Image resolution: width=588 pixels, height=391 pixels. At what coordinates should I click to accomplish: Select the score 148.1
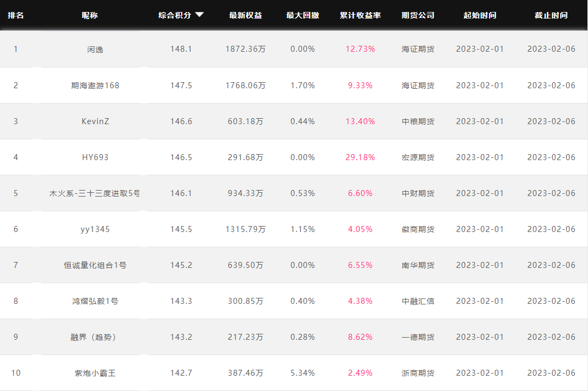point(181,49)
